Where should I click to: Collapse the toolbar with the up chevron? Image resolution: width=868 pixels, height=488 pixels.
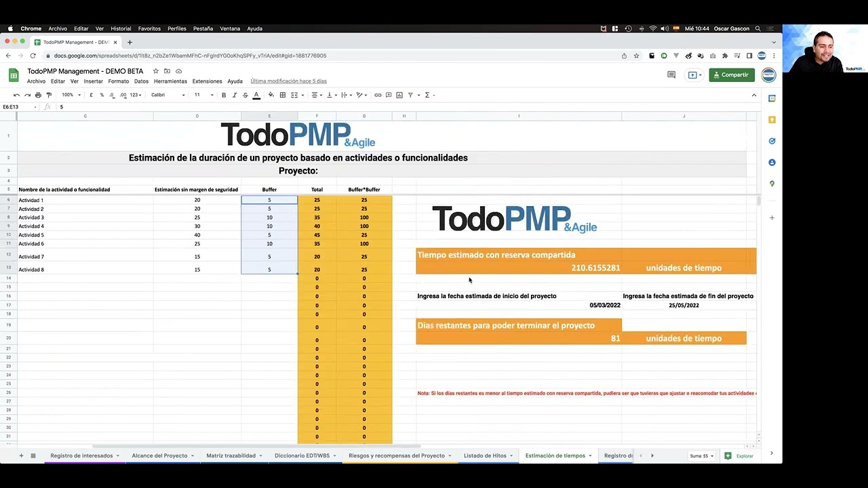753,95
